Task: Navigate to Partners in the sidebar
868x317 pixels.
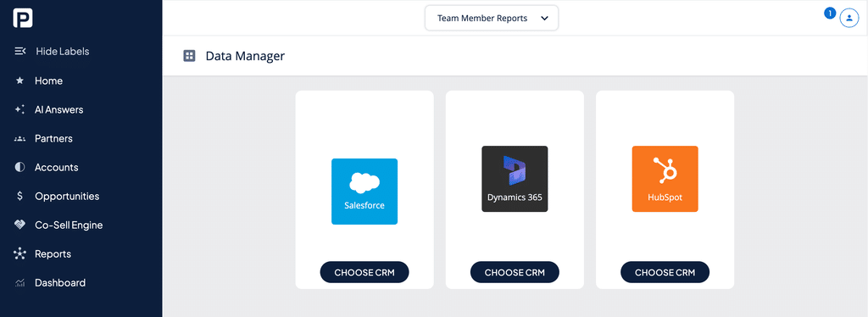Action: pyautogui.click(x=53, y=138)
